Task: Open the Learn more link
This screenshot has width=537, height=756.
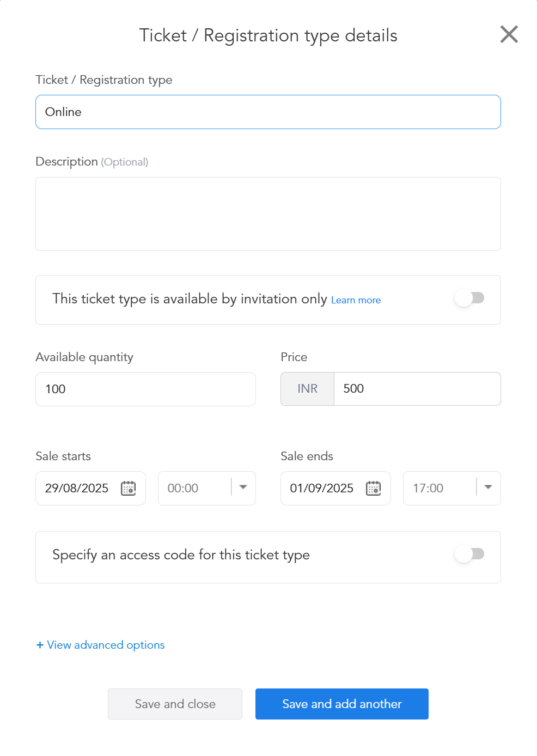Action: pos(356,300)
